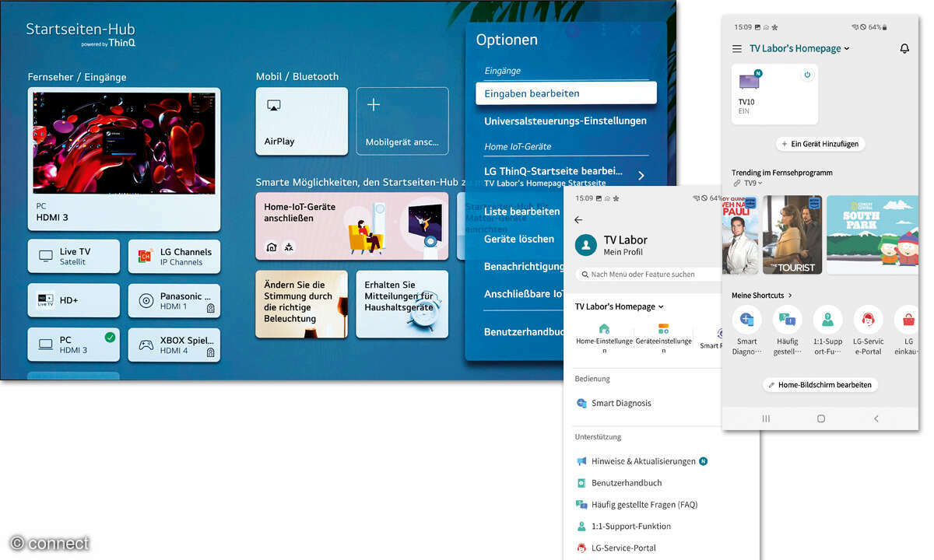Viewport: 934px width, 560px height.
Task: Select Eingaben bearbeiten in TV Optionen
Action: coord(566,93)
